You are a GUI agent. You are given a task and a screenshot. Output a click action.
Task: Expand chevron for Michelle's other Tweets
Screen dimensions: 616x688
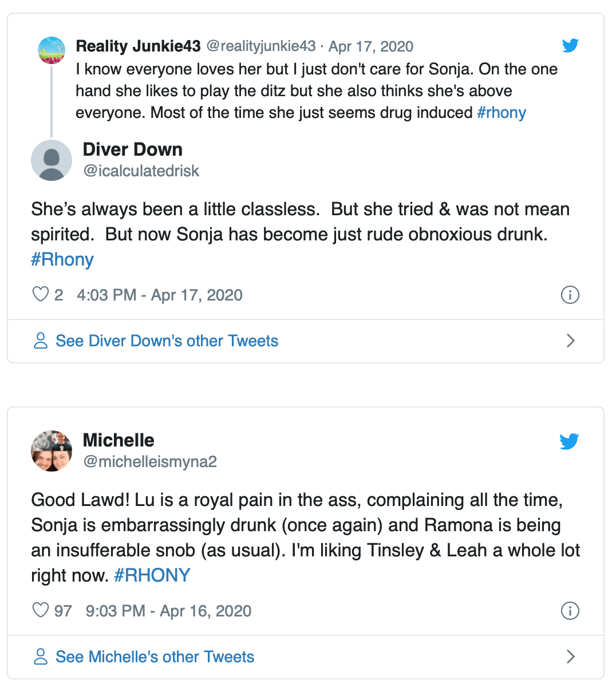[570, 657]
